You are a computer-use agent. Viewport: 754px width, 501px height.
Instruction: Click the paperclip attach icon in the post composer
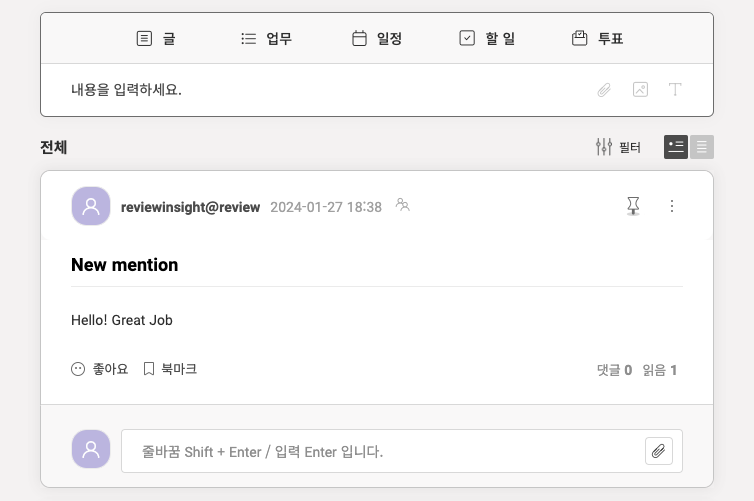point(604,90)
